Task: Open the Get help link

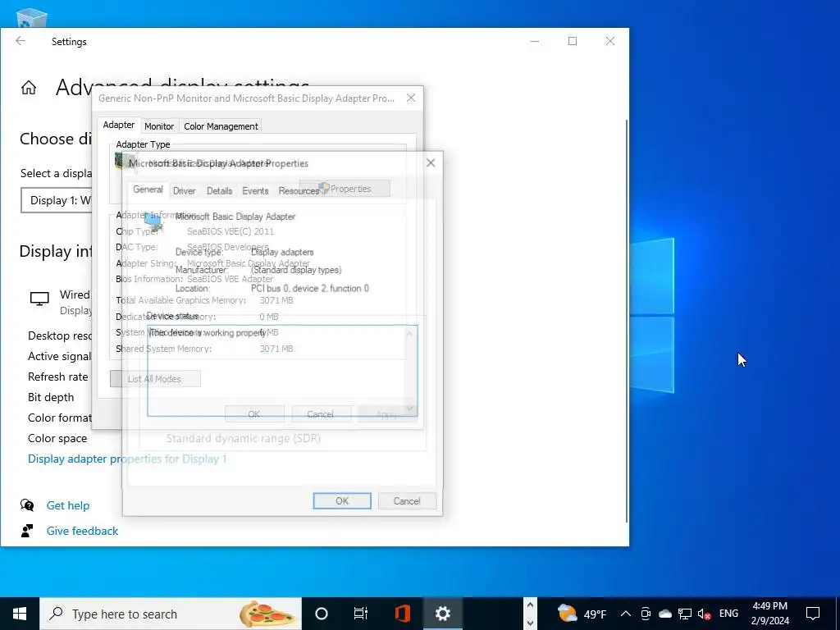Action: 68,505
